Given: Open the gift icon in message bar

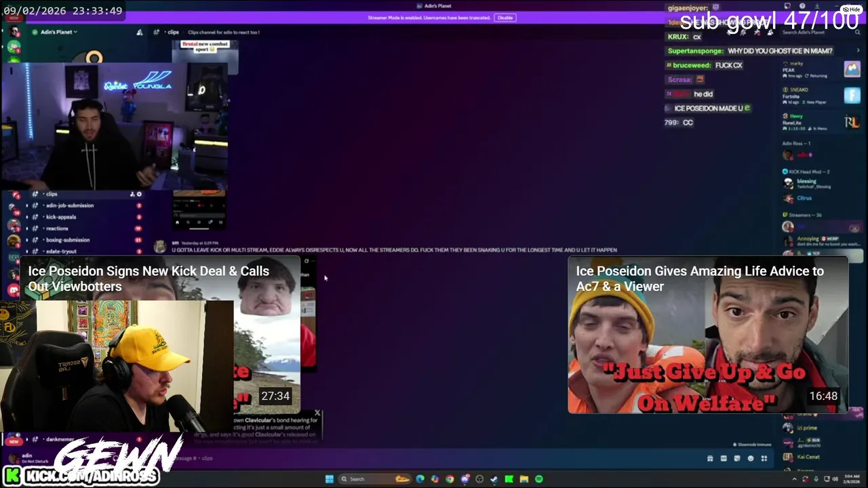Looking at the screenshot, I should pyautogui.click(x=710, y=458).
